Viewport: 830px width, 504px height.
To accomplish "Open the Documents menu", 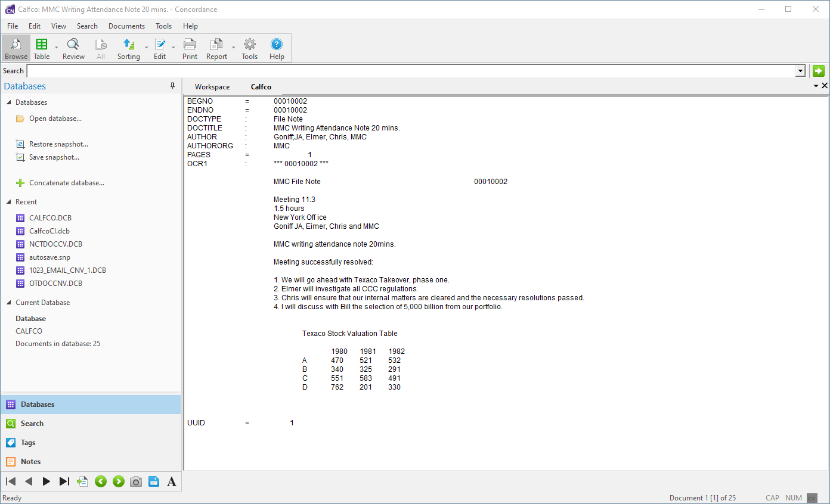I will click(126, 26).
